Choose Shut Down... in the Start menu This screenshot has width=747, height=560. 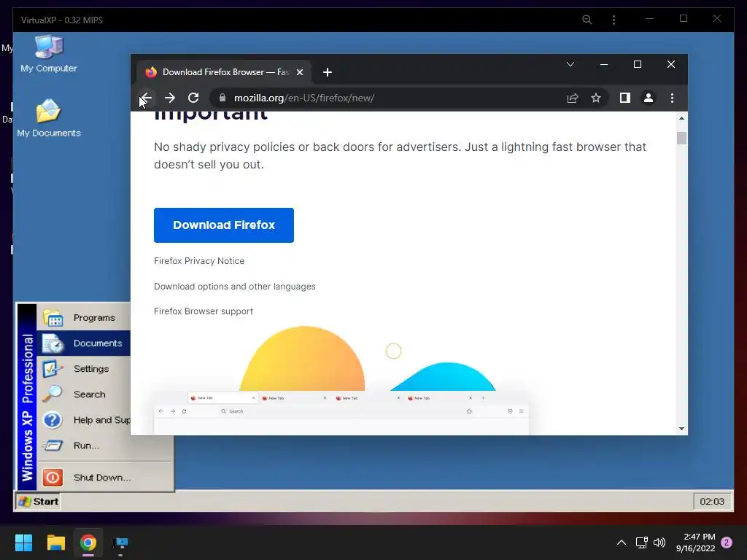105,478
